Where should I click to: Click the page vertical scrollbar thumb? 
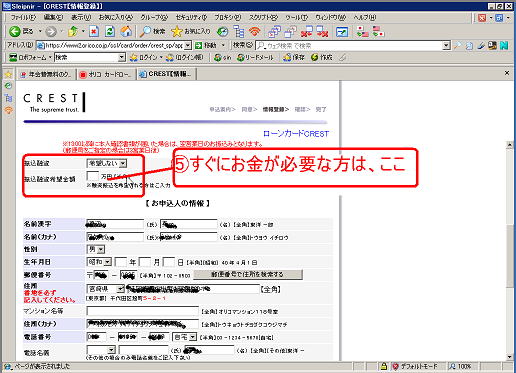(x=510, y=256)
